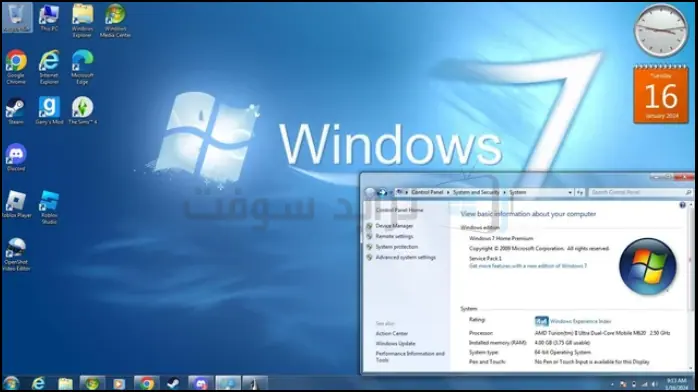Viewport: 698px width, 392px height.
Task: Click the System window vertical scrollbar
Action: coord(691,286)
